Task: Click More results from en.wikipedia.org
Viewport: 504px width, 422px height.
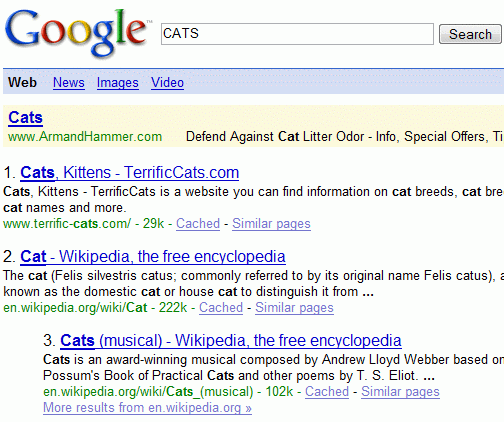Action: [147, 407]
